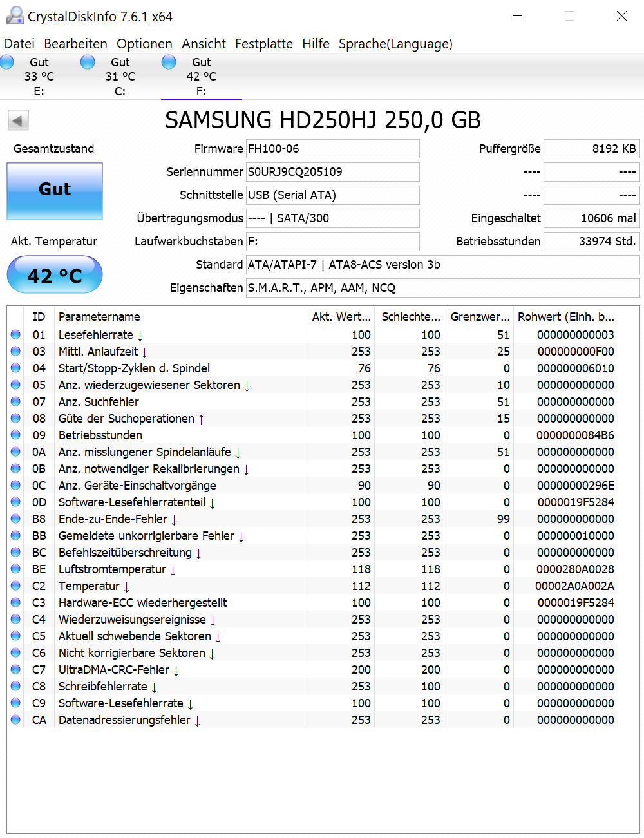
Task: Open the Datei menu
Action: (19, 44)
